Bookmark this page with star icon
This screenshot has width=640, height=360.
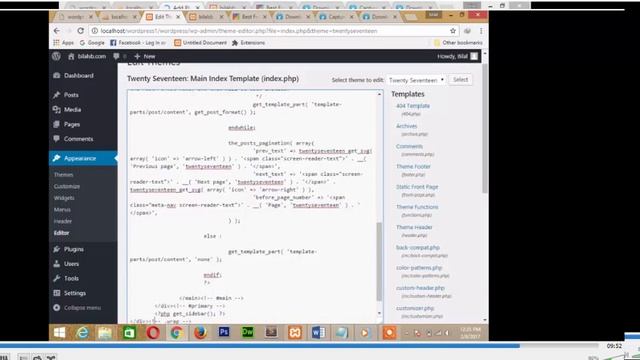pos(453,31)
